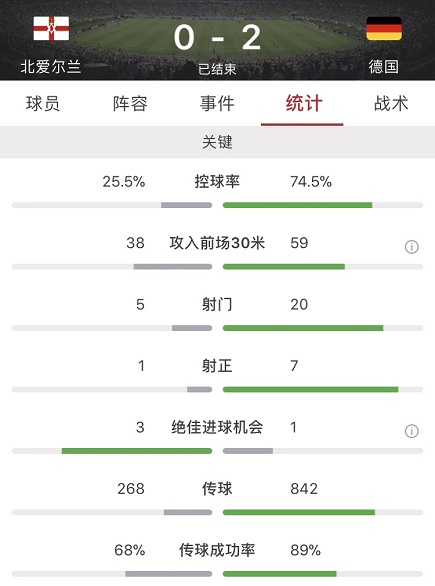Click the 德国 team name
The height and width of the screenshot is (586, 435).
tap(384, 67)
